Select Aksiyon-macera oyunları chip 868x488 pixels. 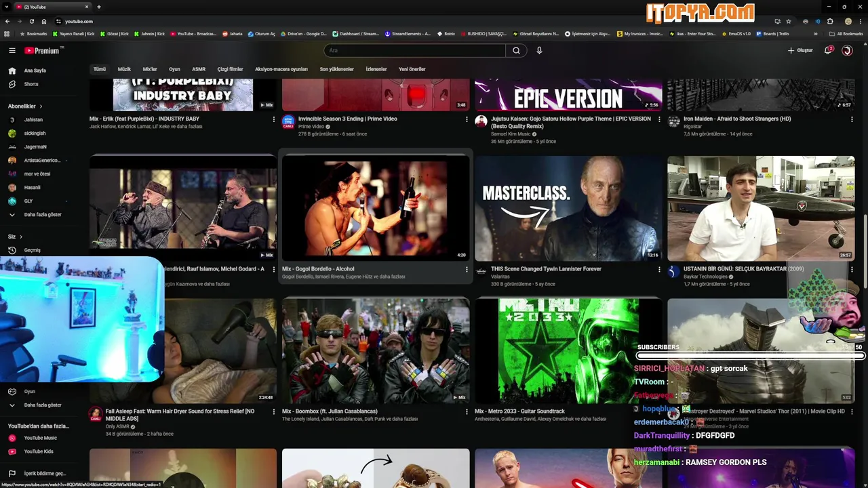(x=281, y=69)
